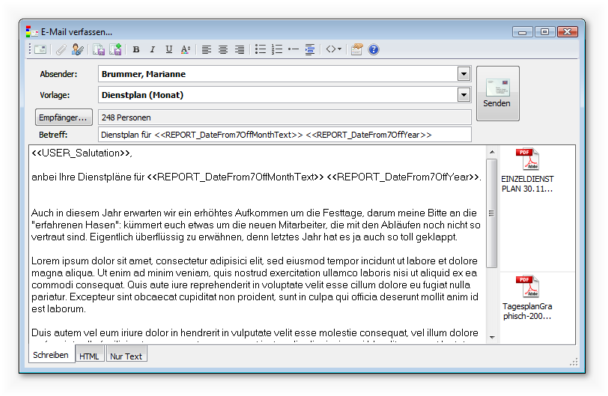Click the Senden button
This screenshot has width=608, height=396.
497,93
